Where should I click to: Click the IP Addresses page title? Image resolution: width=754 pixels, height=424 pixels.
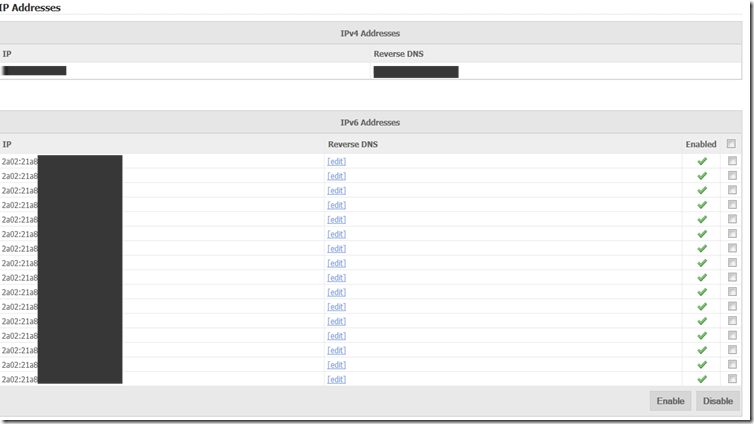[30, 8]
